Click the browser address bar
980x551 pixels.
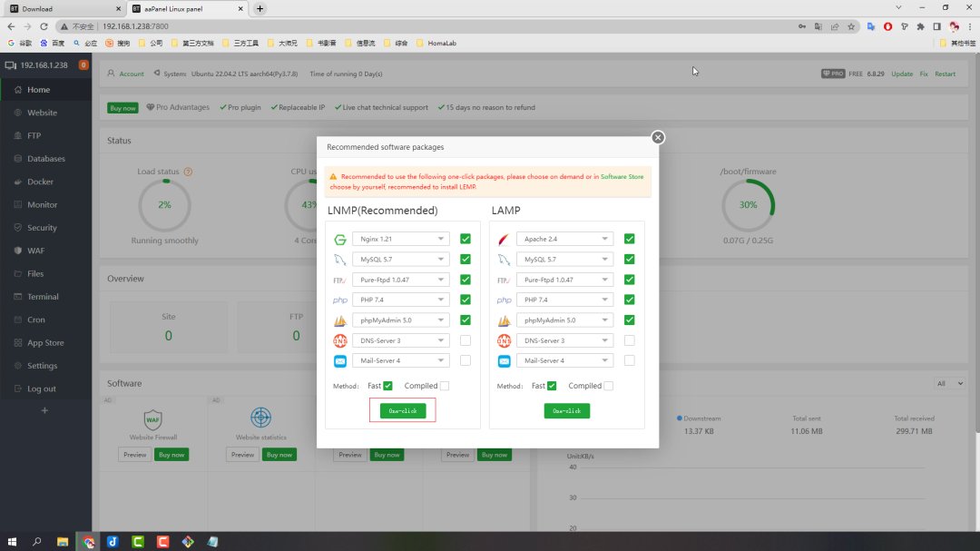click(437, 26)
